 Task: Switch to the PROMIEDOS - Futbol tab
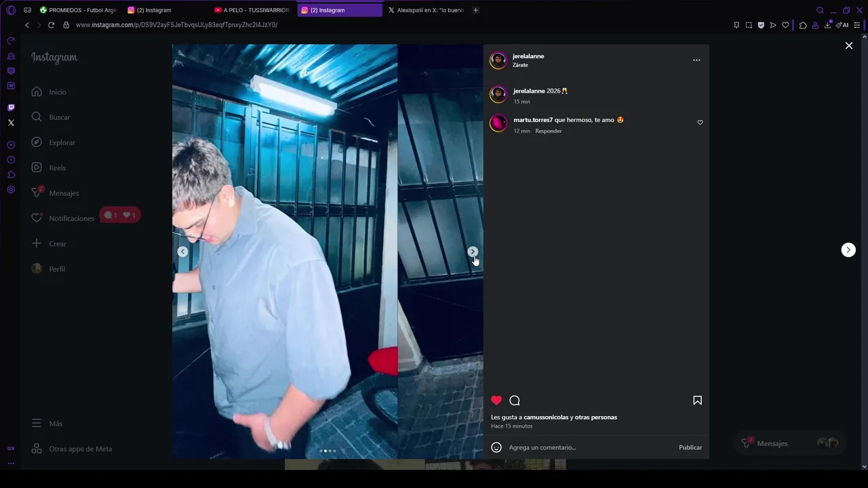[x=79, y=10]
